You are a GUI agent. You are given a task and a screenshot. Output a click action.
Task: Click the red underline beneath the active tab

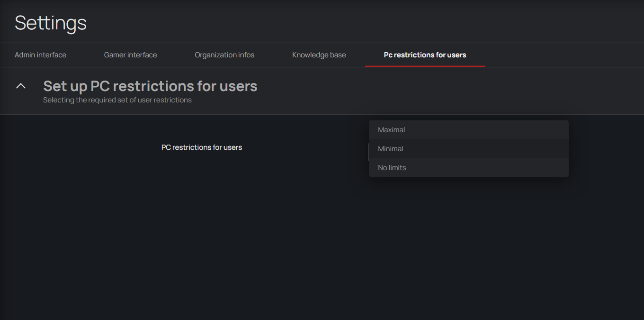425,66
